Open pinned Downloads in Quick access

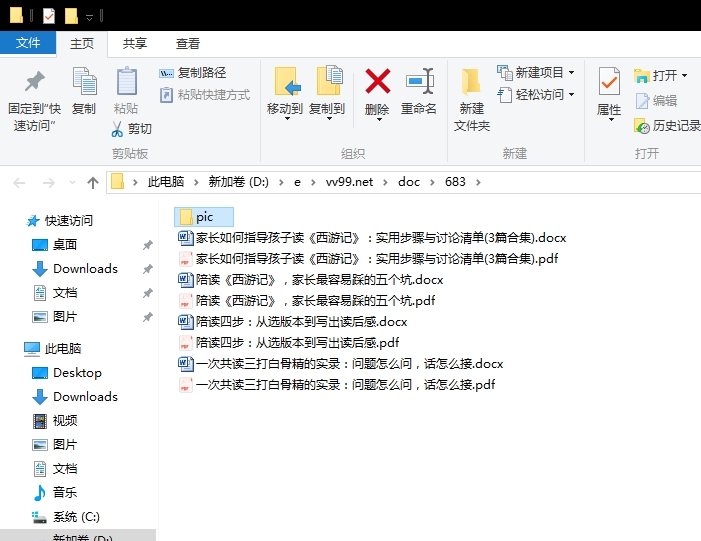74,269
